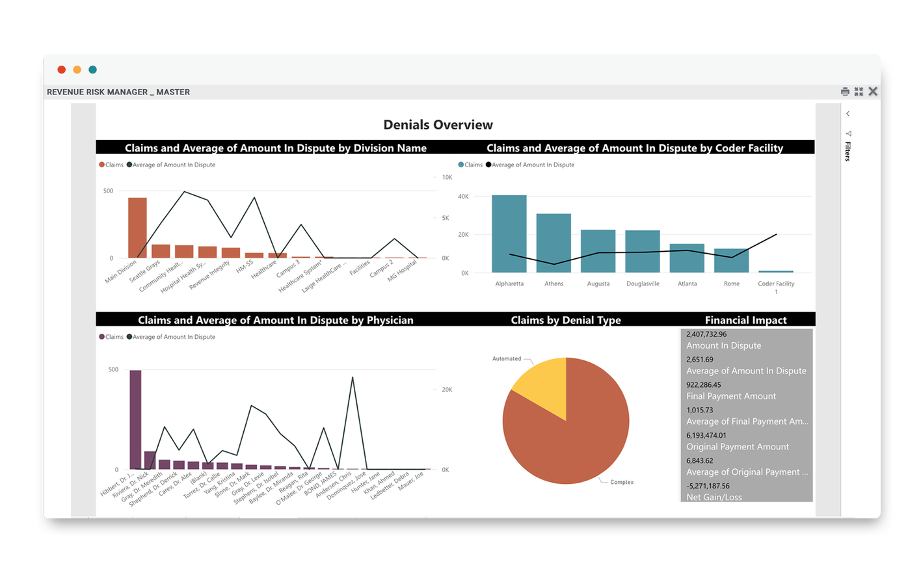Click the Net Gain/Loss value in Financial Impact
The width and height of the screenshot is (921, 588).
pyautogui.click(x=709, y=485)
